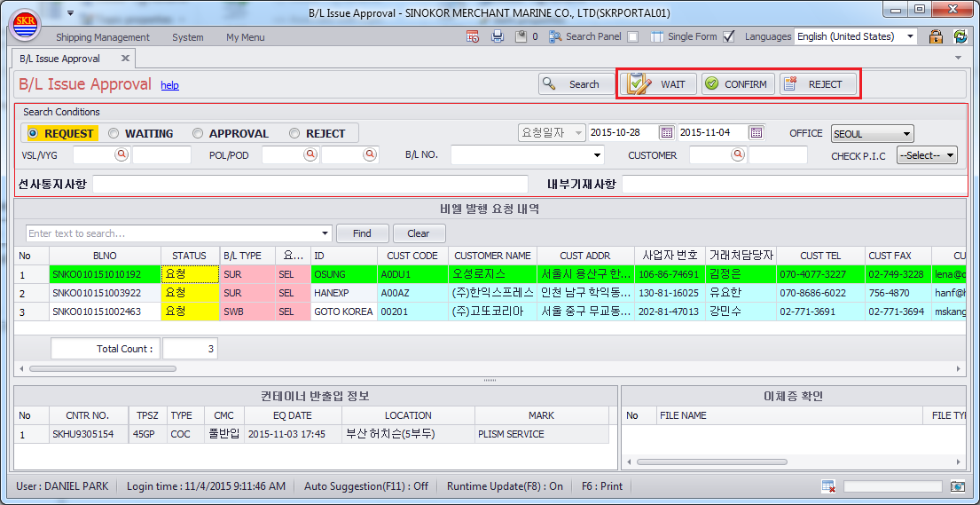Screen dimensions: 980x505
Task: Click second POL/POD lookup magnifier icon
Action: click(x=371, y=154)
